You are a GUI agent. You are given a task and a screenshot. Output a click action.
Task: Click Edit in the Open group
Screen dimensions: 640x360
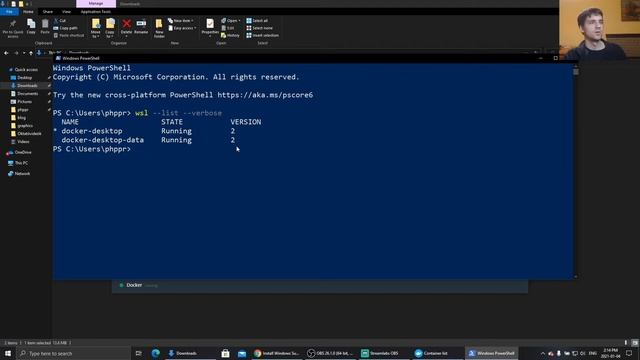coord(228,28)
